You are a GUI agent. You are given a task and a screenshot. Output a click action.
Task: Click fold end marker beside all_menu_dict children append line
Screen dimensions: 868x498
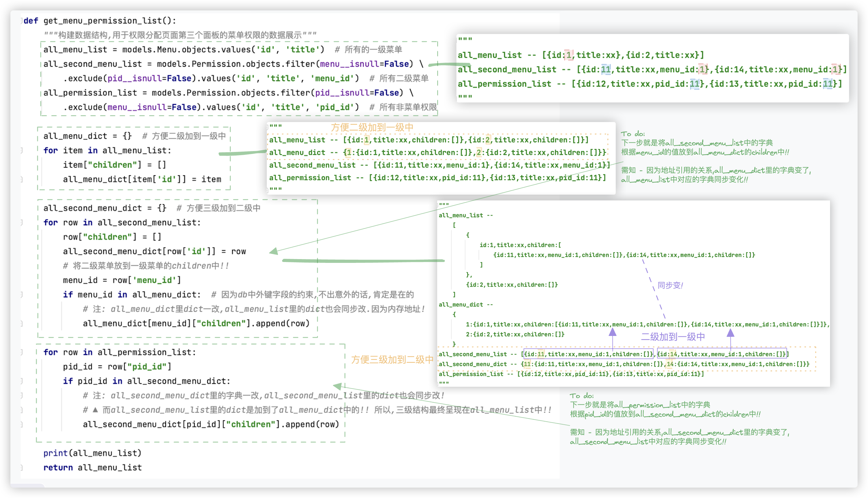click(x=22, y=323)
